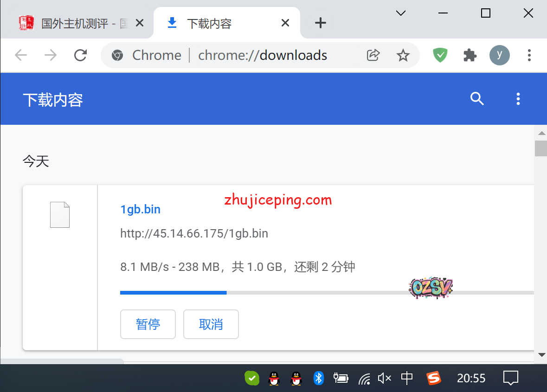Open the Chrome three-dot menu
The width and height of the screenshot is (547, 392).
click(529, 55)
